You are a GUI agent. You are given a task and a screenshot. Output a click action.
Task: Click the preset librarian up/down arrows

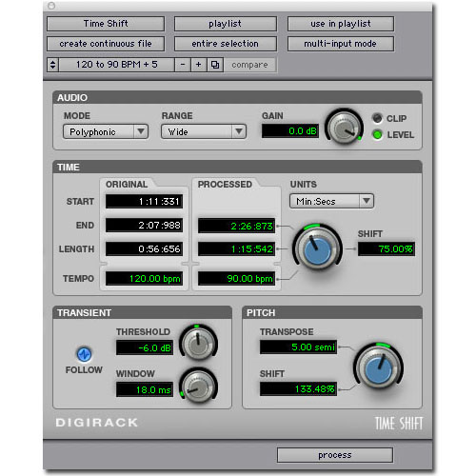coord(52,65)
